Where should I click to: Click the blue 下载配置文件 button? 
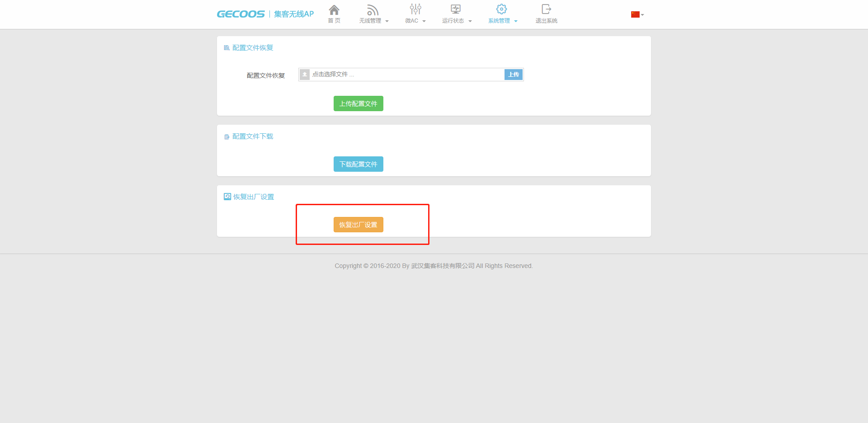[x=359, y=164]
